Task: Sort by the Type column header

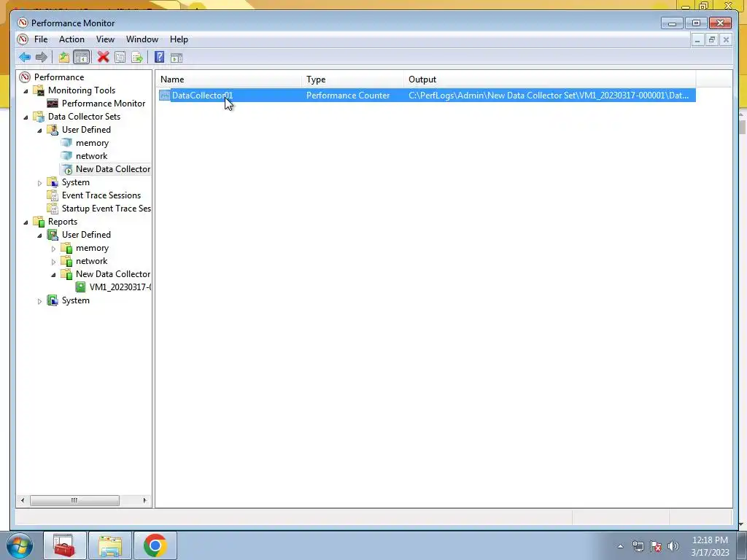Action: tap(353, 79)
